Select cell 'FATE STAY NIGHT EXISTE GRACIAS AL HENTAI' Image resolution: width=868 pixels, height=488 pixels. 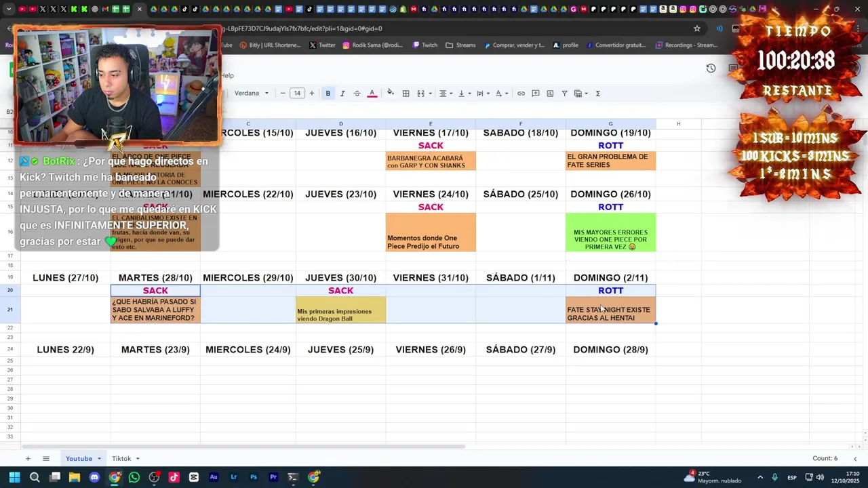pos(610,310)
